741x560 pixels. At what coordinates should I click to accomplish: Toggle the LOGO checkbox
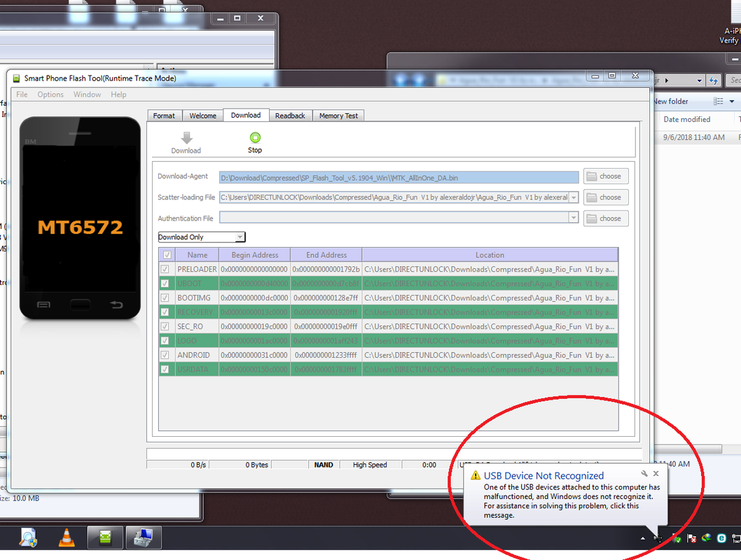pos(165,340)
